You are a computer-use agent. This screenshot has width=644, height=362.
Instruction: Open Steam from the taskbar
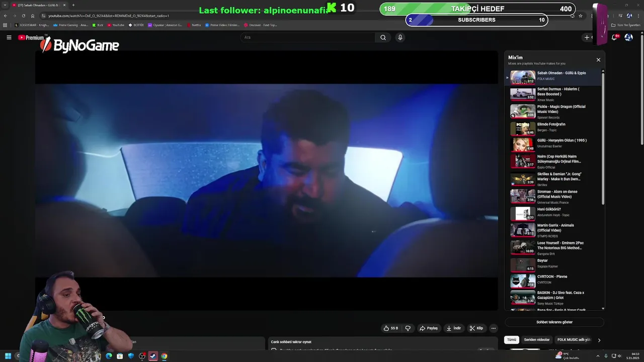click(x=153, y=356)
